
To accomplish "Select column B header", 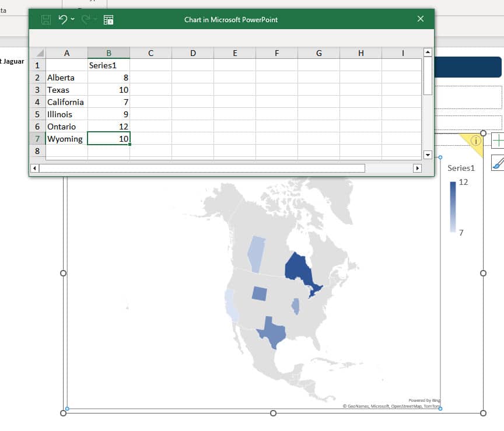I will [x=108, y=52].
